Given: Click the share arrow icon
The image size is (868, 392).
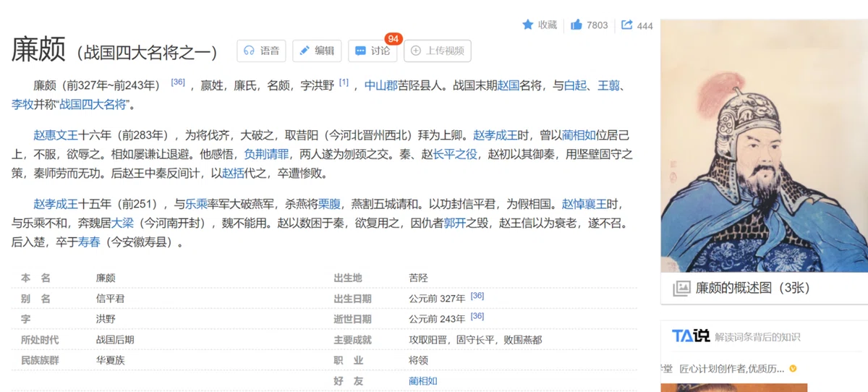Looking at the screenshot, I should click(627, 25).
